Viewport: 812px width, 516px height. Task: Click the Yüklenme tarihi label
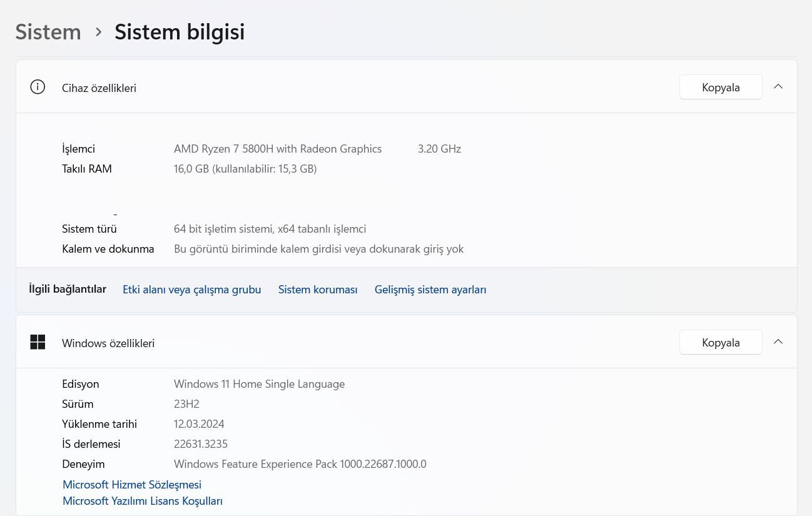[x=99, y=424]
